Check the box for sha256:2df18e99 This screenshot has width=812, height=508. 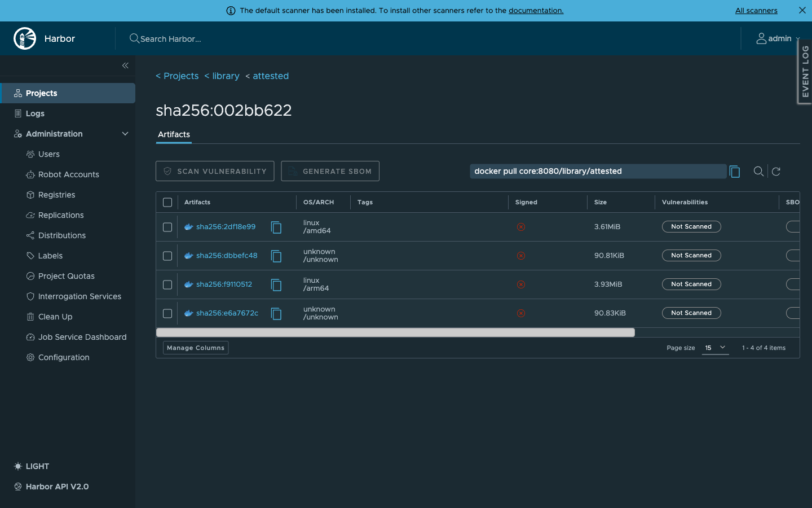pyautogui.click(x=167, y=227)
